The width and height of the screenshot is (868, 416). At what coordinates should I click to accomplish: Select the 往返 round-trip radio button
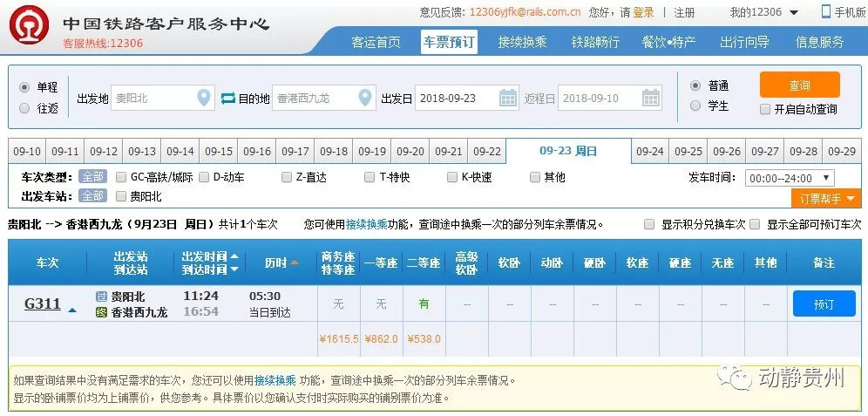click(x=24, y=108)
